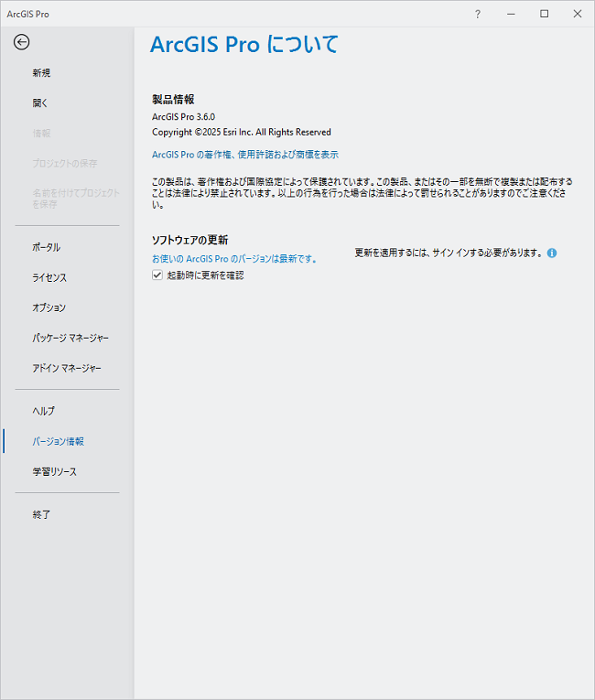
Task: Click the info icon next to sign-in notice
Action: coord(552,253)
